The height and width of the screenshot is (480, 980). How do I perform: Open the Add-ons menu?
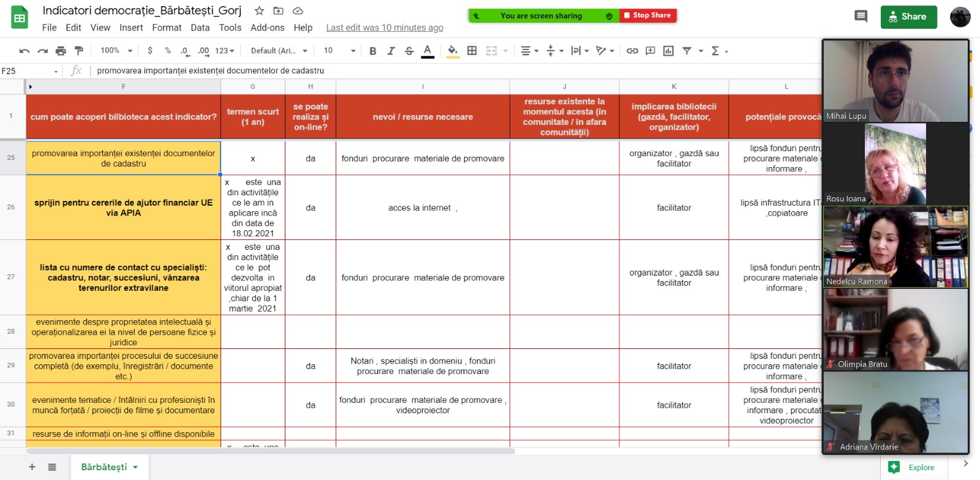(x=268, y=28)
